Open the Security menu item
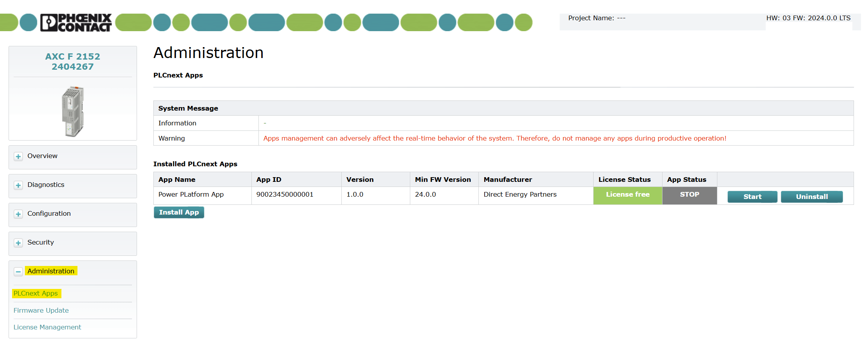This screenshot has height=345, width=868. click(40, 242)
